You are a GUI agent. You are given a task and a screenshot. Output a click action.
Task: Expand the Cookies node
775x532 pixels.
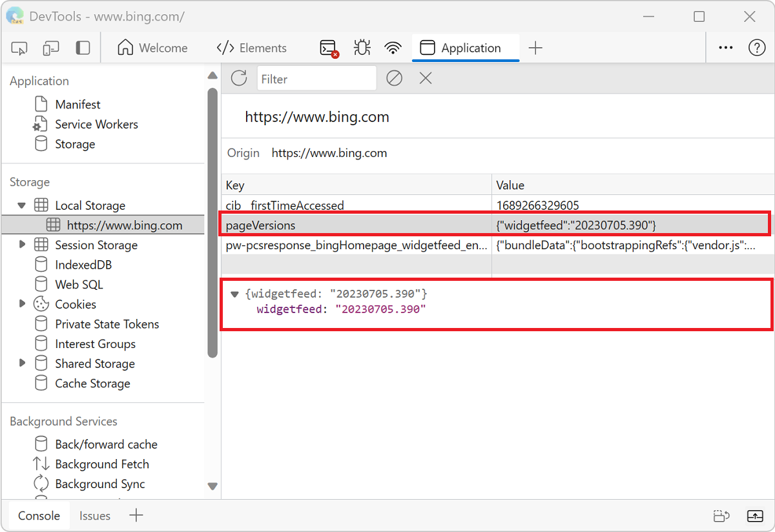(21, 304)
